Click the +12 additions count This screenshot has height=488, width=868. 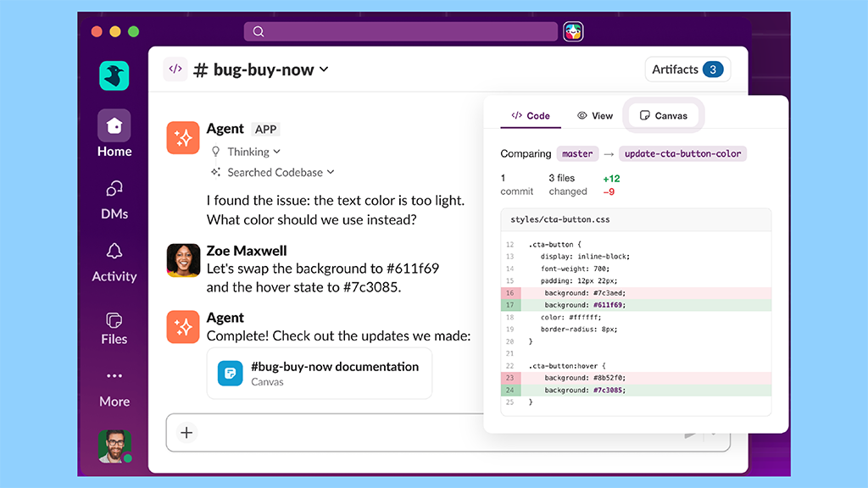[x=611, y=179]
